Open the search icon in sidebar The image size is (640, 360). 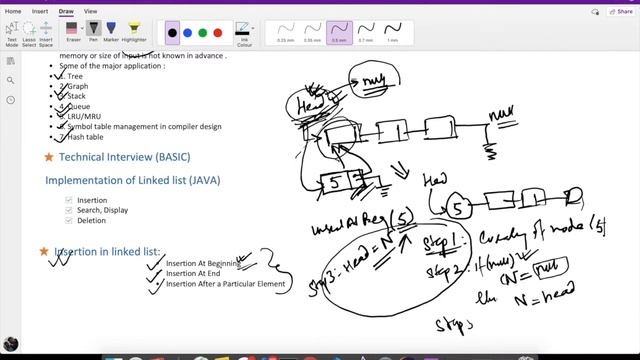pyautogui.click(x=11, y=80)
